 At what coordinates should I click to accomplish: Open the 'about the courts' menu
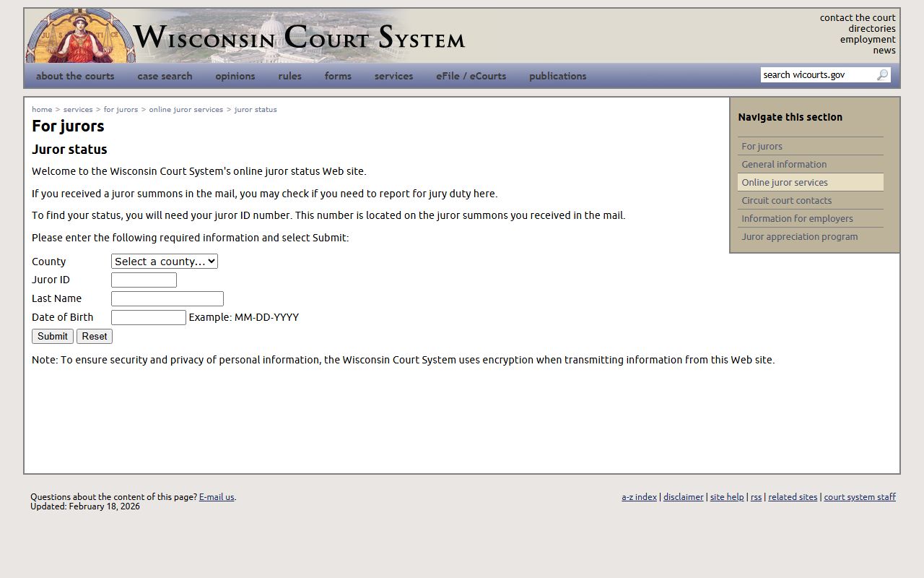75,76
